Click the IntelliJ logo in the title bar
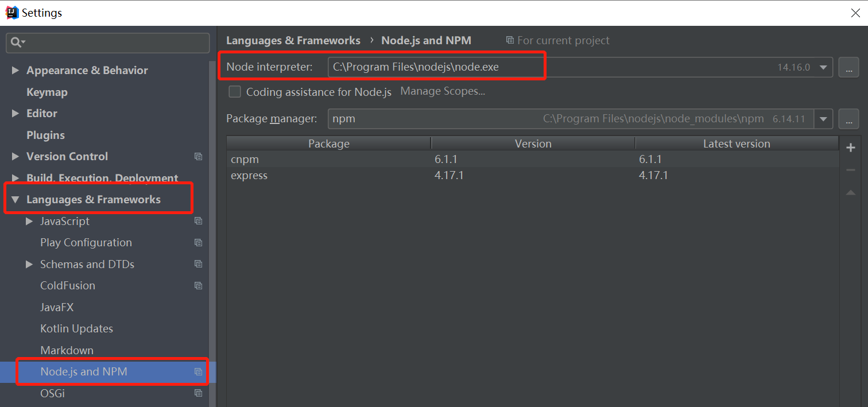 [12, 13]
